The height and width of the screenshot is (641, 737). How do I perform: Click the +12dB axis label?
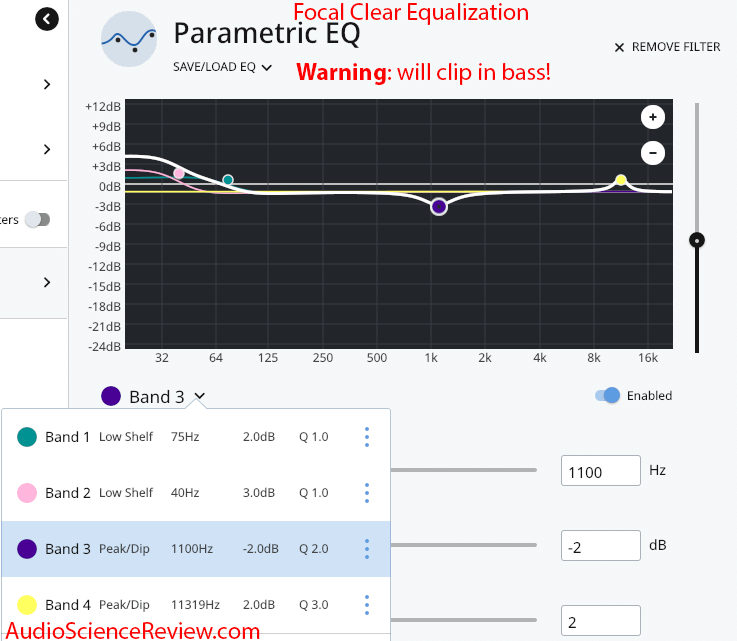click(103, 107)
